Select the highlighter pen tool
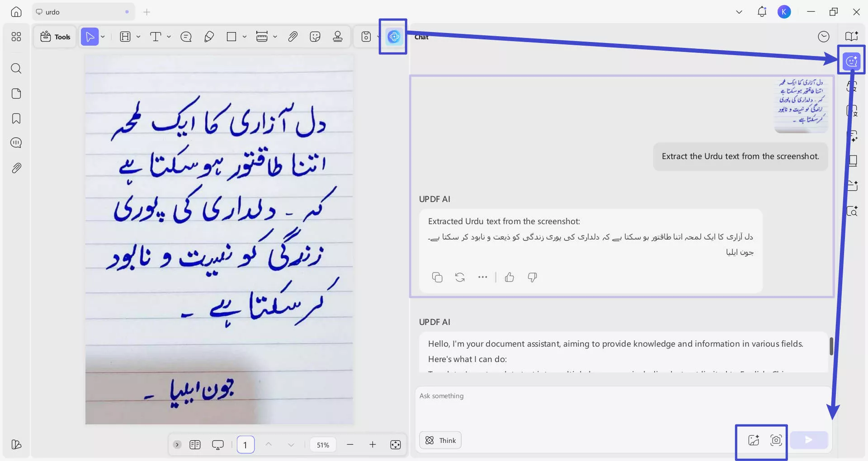Viewport: 868px width, 461px height. [209, 37]
